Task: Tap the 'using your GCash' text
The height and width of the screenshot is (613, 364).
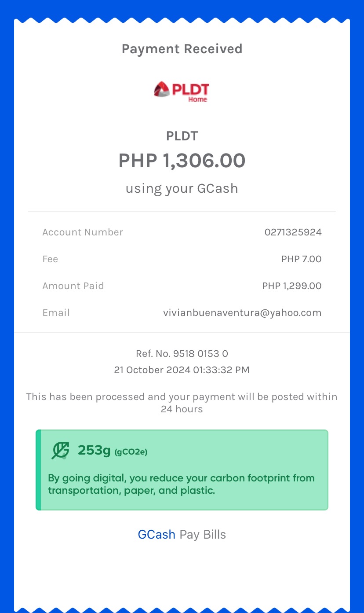Action: tap(182, 188)
